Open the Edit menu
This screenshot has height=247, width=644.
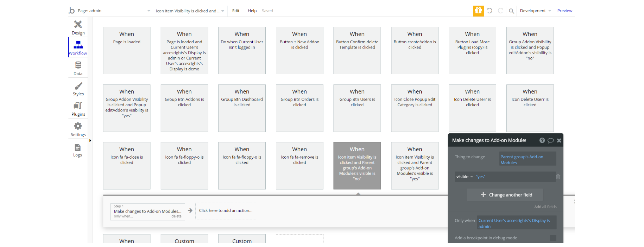click(x=236, y=11)
